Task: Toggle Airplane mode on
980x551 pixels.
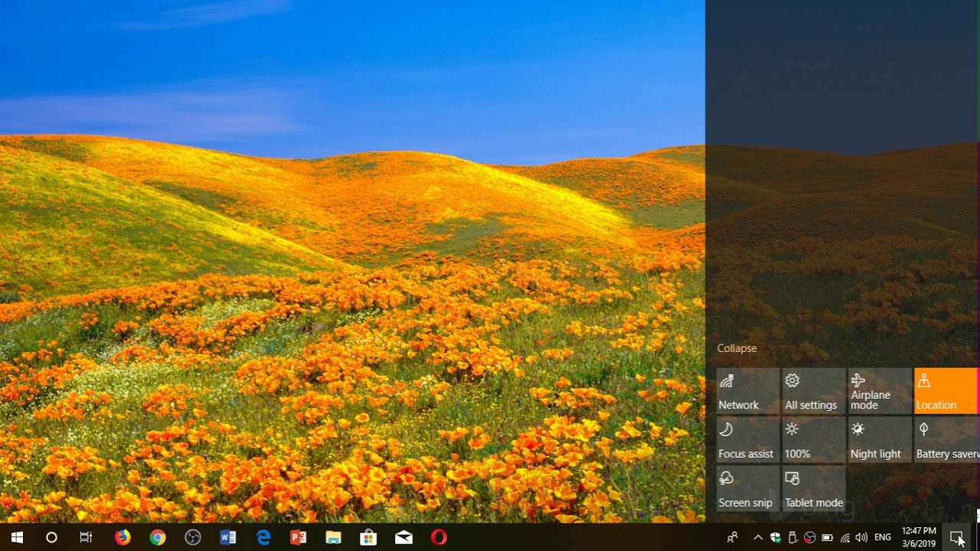Action: pyautogui.click(x=880, y=391)
